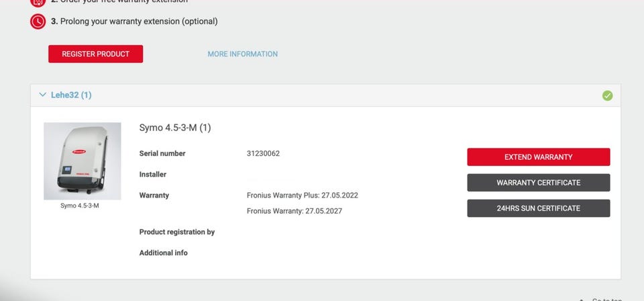Open the Lehe32 (1) group heading
The image size is (644, 301).
71,95
